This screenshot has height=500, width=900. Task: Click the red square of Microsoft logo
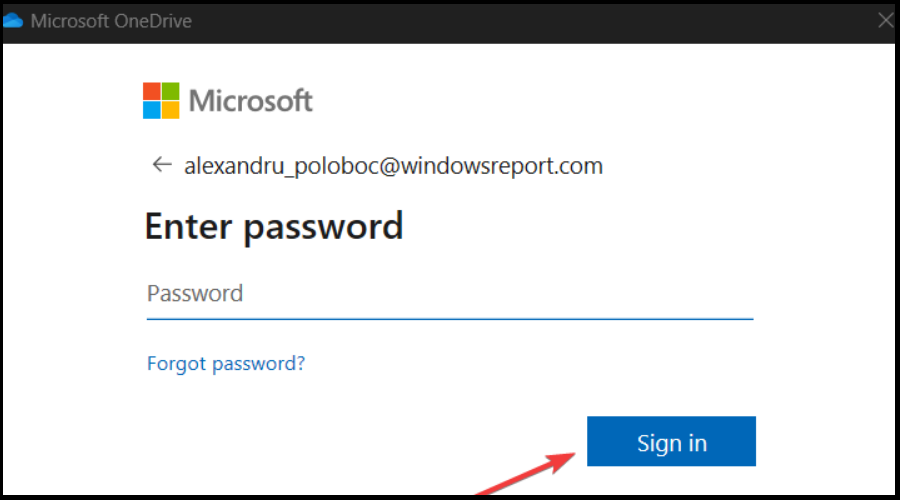pos(152,91)
